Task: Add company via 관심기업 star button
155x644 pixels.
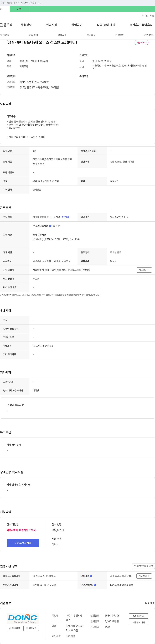Action: click(x=15, y=628)
